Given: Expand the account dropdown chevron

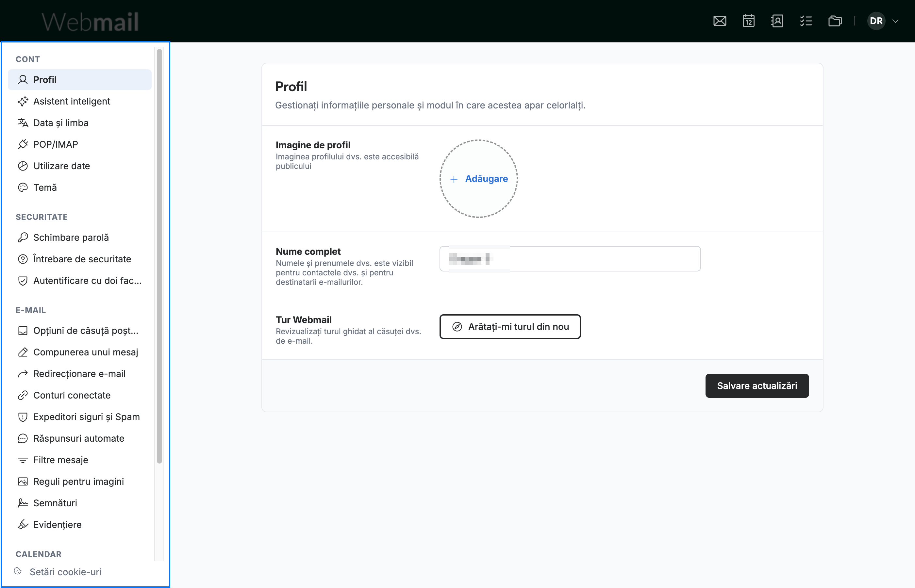Looking at the screenshot, I should click(x=895, y=21).
